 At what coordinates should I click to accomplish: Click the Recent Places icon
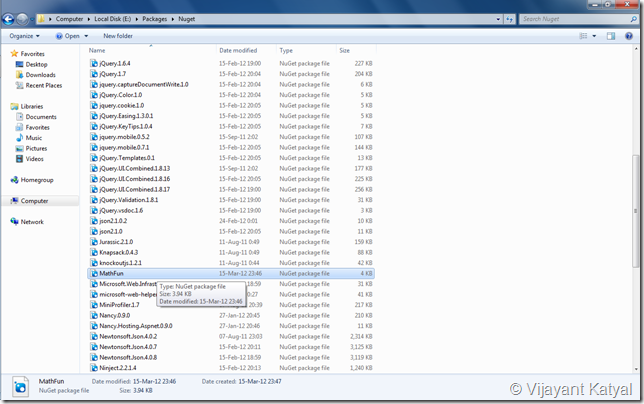[x=19, y=85]
